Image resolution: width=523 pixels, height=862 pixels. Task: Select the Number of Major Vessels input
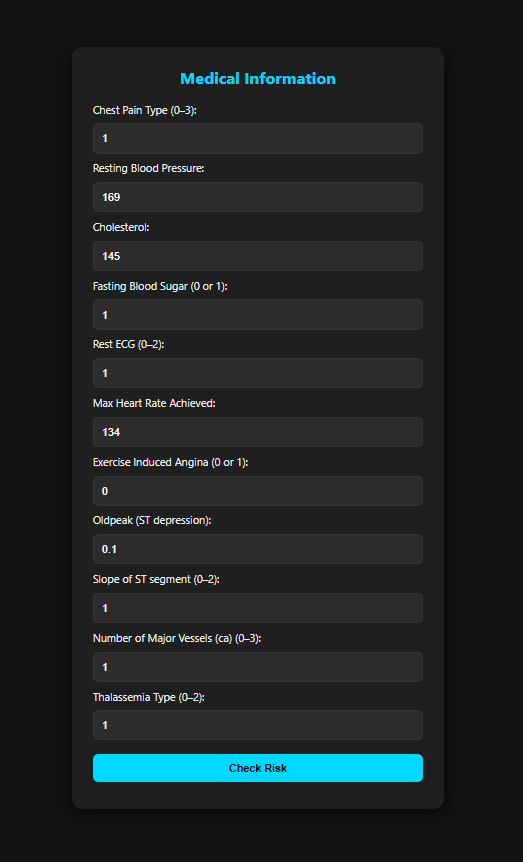pyautogui.click(x=257, y=667)
